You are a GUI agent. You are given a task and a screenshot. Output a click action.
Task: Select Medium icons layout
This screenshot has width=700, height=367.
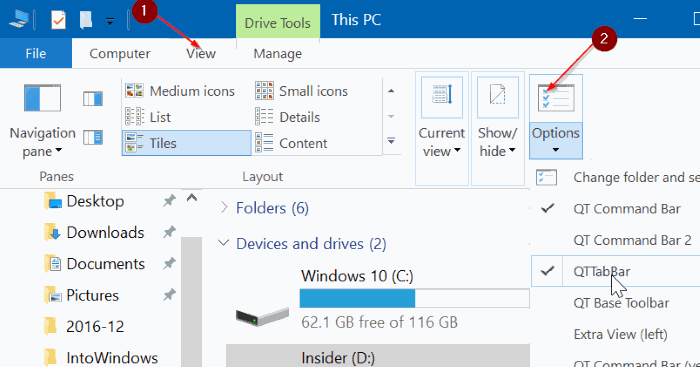[180, 91]
